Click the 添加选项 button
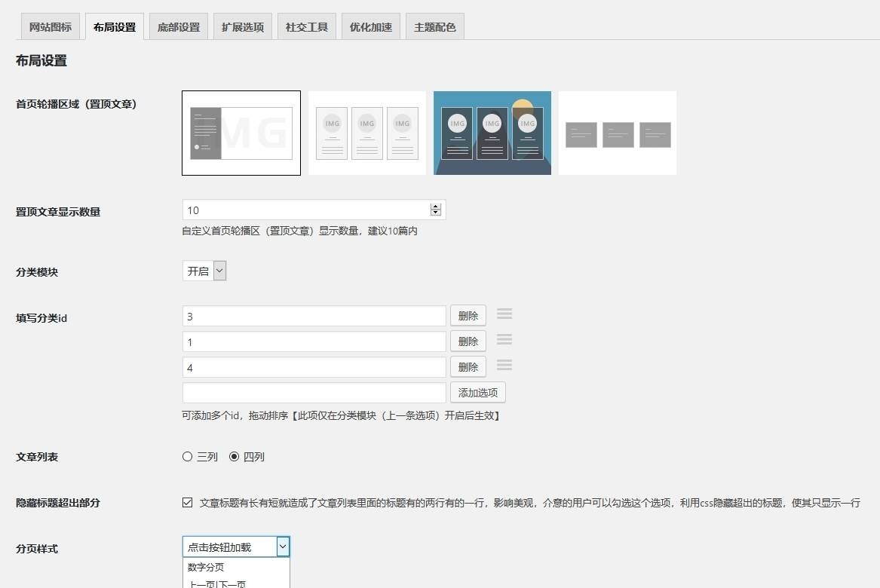Screen dimensions: 880x588 pos(478,393)
